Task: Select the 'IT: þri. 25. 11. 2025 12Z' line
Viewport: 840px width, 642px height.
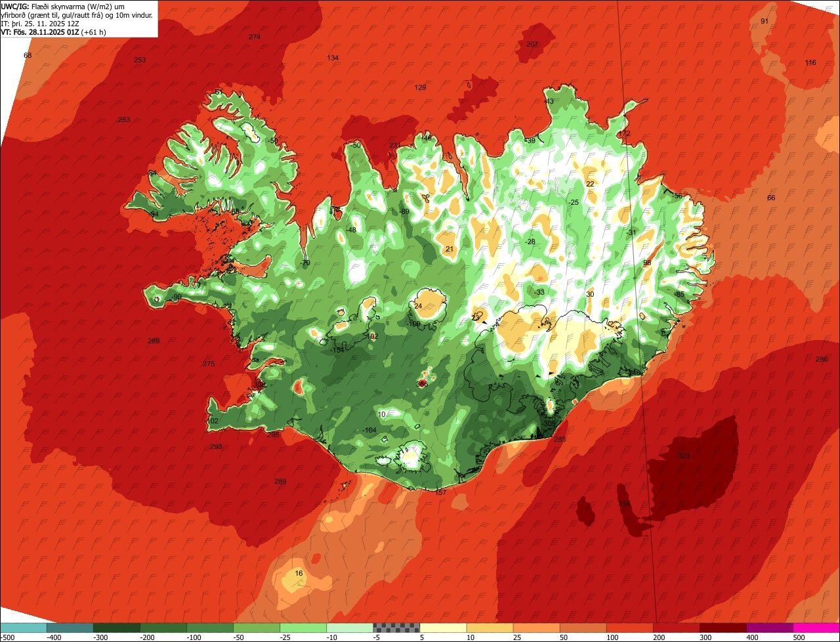Action: coord(40,23)
